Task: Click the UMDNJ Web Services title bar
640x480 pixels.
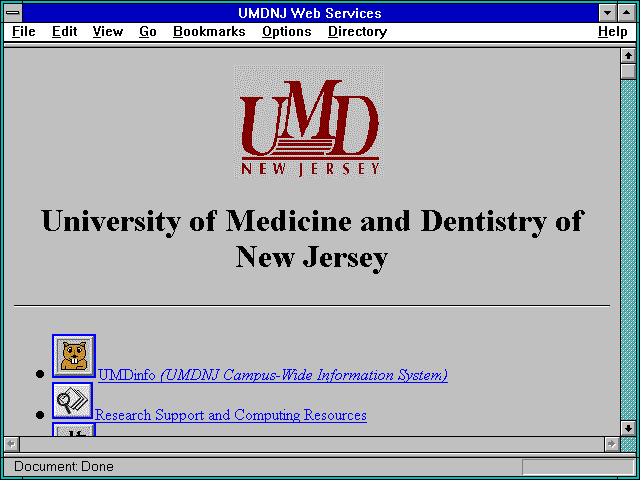Action: [310, 13]
